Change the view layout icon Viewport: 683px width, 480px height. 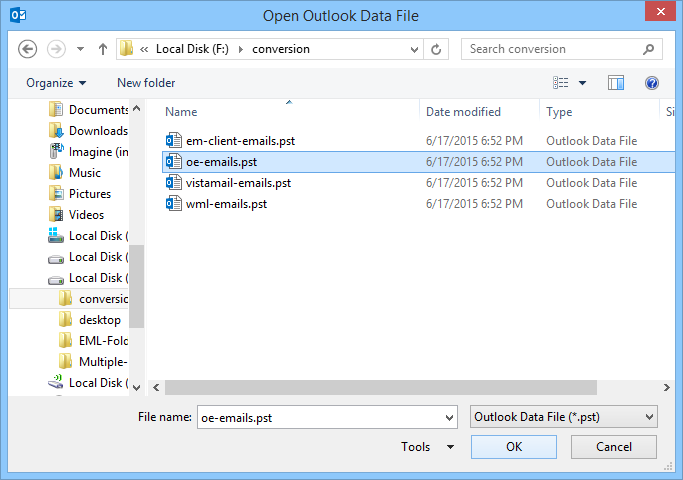[561, 83]
